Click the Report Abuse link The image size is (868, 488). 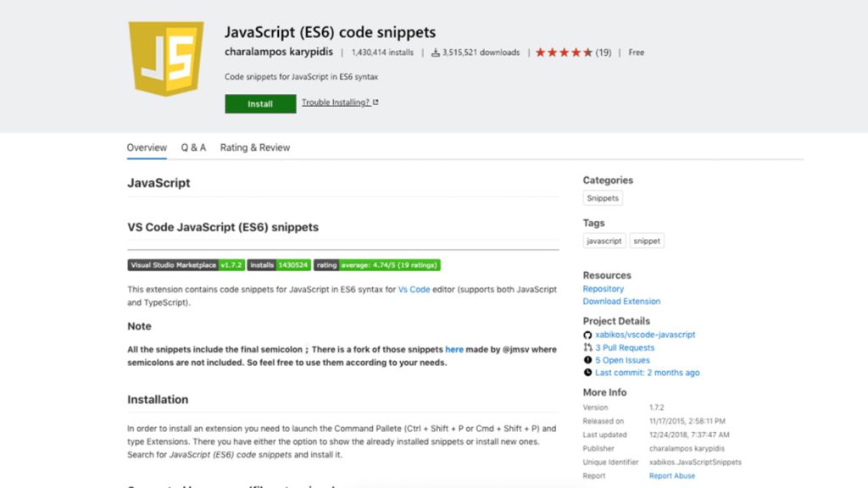[672, 476]
